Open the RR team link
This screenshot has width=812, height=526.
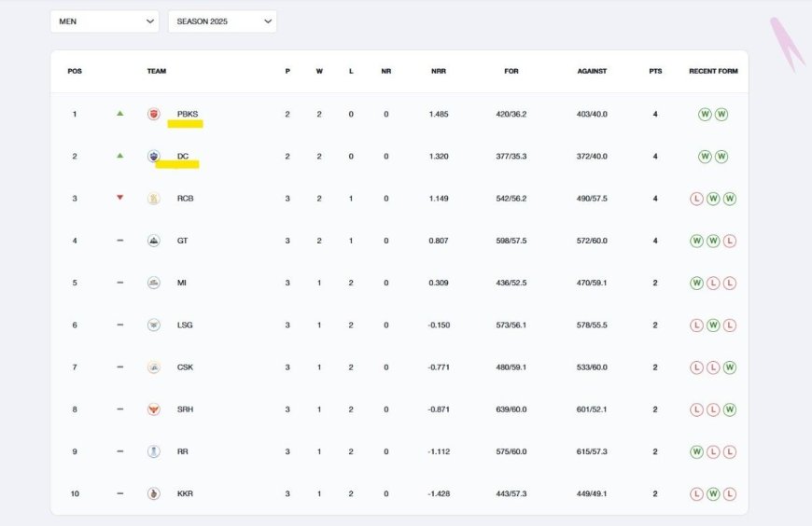(182, 451)
